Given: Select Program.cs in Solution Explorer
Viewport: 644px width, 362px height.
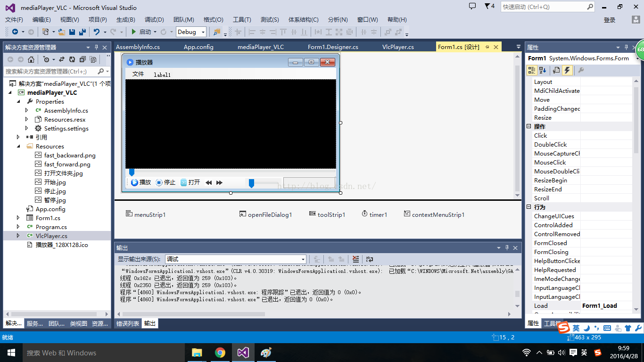Looking at the screenshot, I should click(x=51, y=227).
